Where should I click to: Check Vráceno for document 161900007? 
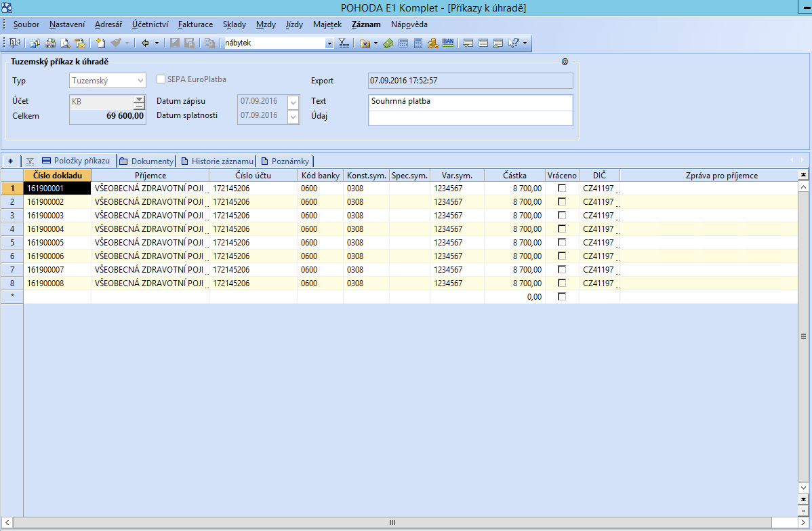pos(562,269)
